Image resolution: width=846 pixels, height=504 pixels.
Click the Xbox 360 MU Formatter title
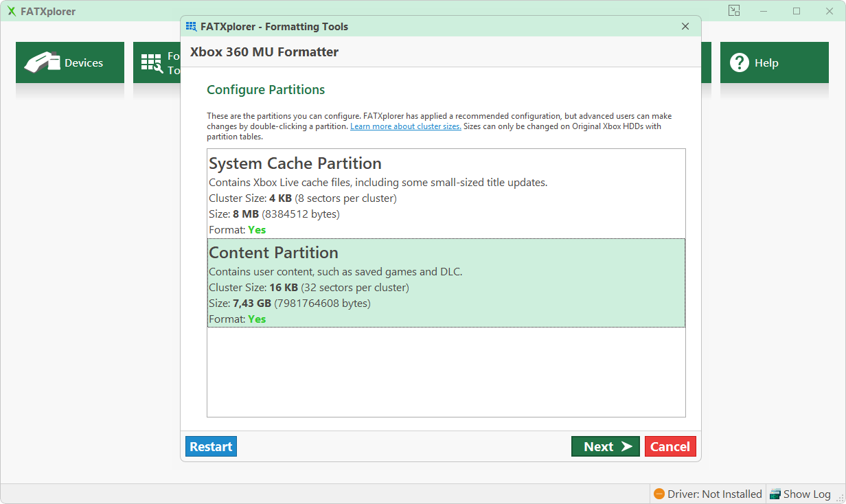[x=264, y=52]
